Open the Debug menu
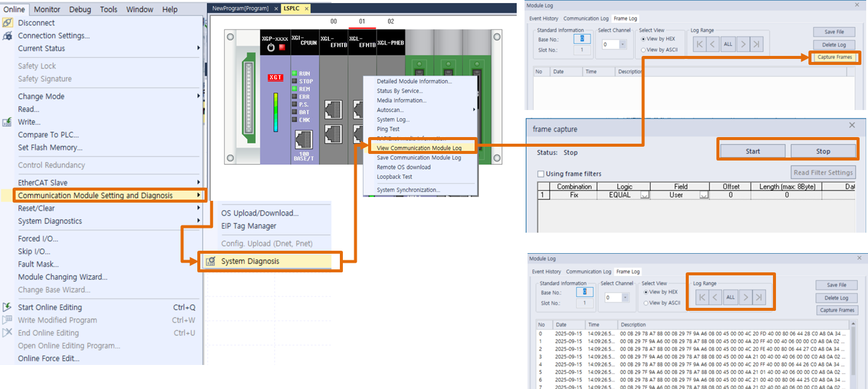 coord(80,9)
